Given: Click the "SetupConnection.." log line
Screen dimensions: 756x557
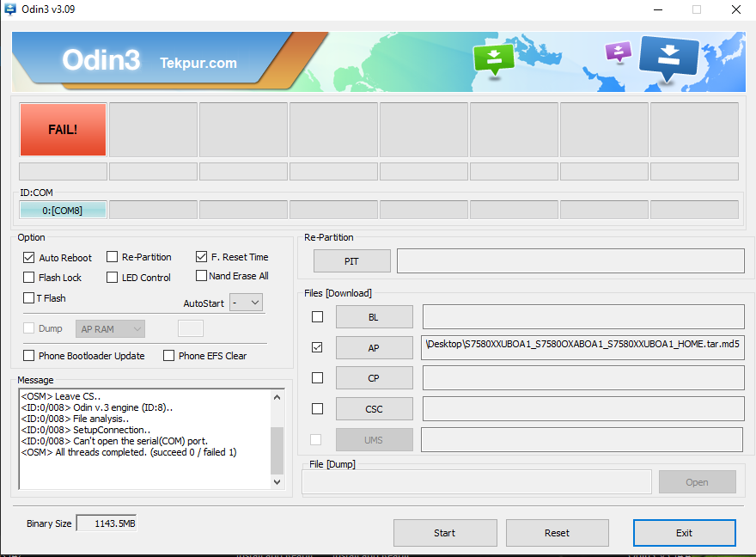Looking at the screenshot, I should coord(86,430).
